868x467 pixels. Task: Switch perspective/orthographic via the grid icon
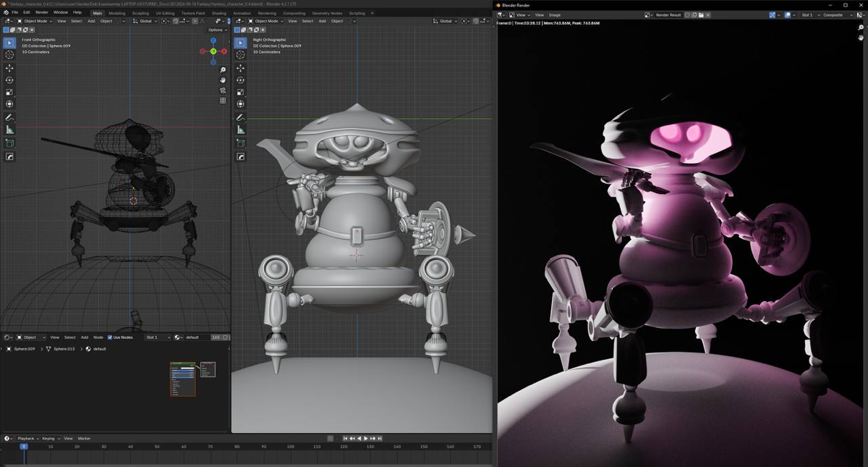[223, 101]
